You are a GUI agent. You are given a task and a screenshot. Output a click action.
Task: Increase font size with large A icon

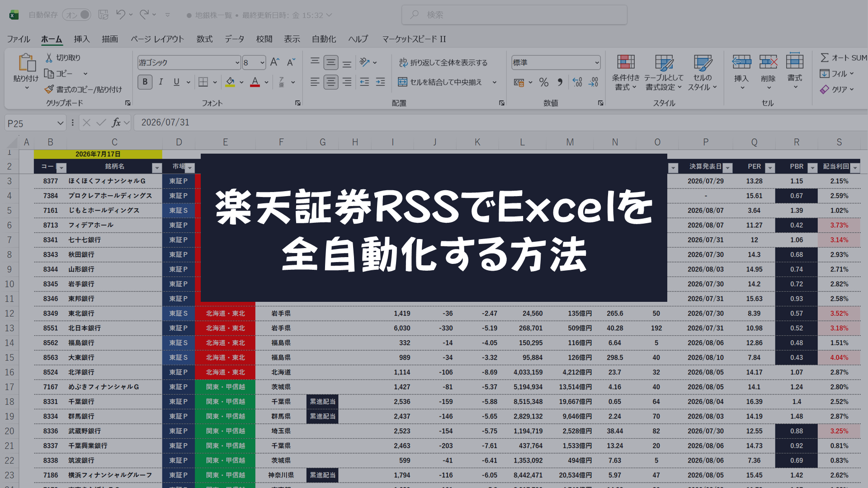click(274, 62)
